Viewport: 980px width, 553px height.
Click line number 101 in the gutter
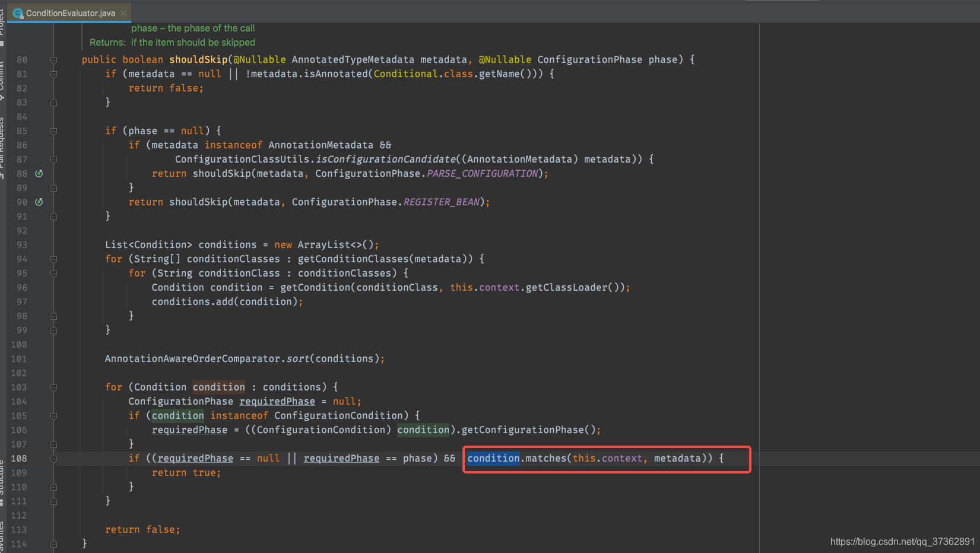tap(19, 358)
